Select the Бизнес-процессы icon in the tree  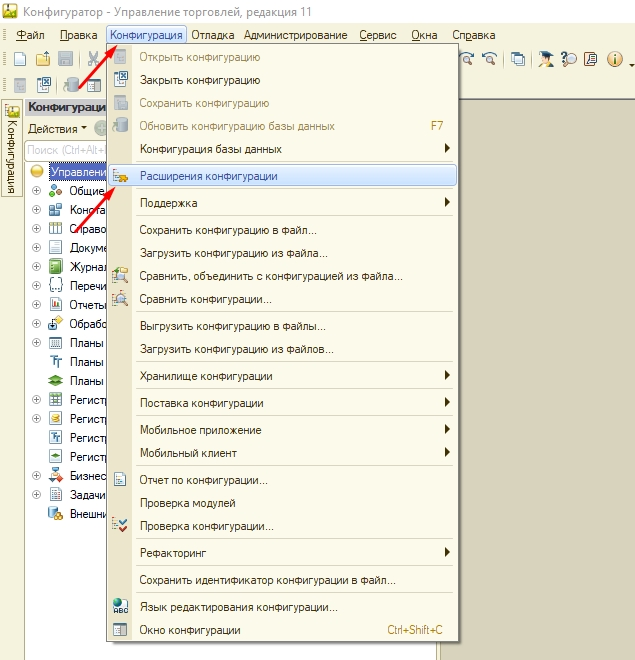[x=56, y=476]
